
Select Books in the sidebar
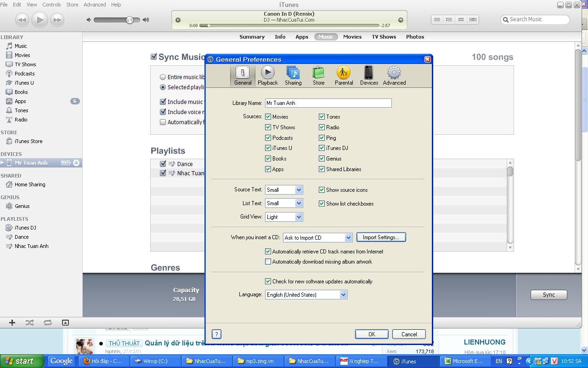pyautogui.click(x=21, y=92)
